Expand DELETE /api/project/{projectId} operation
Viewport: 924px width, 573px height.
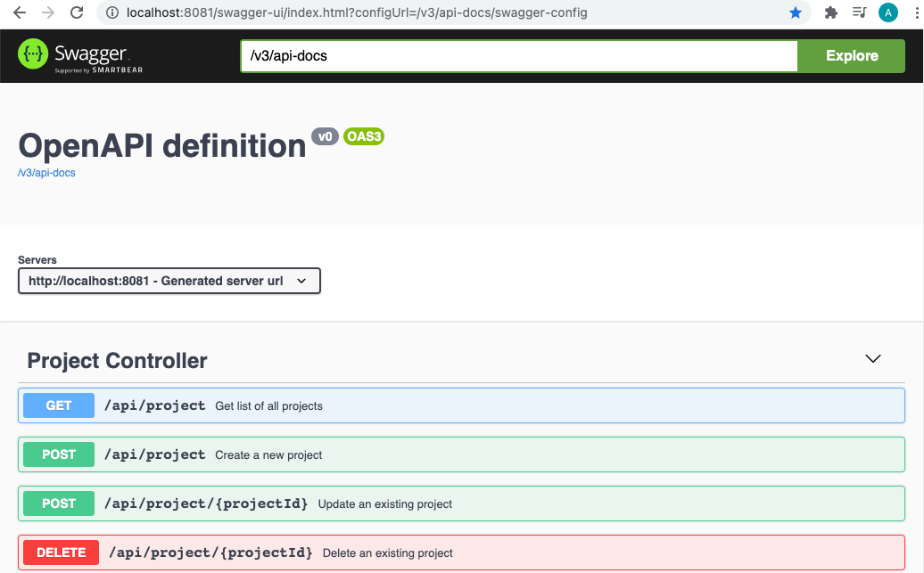461,553
